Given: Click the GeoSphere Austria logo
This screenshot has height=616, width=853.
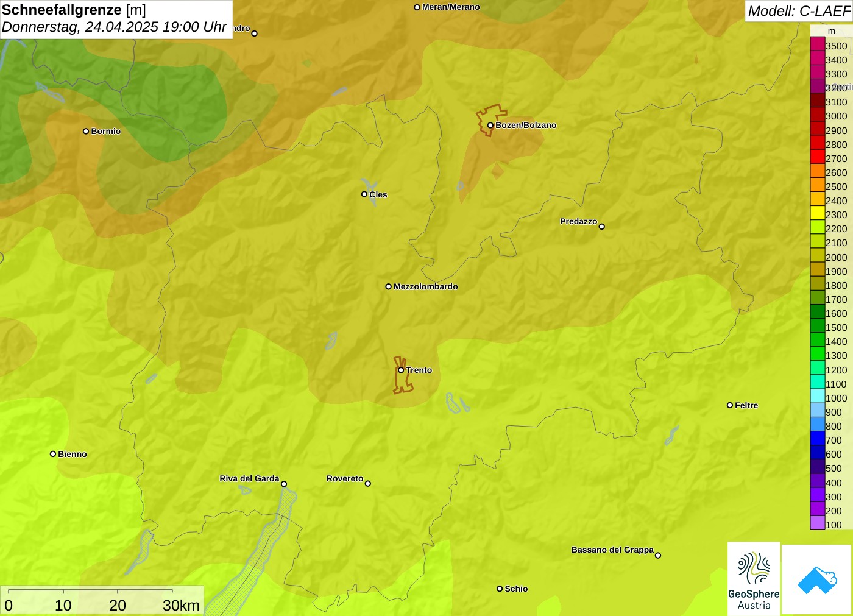Looking at the screenshot, I should tap(754, 578).
